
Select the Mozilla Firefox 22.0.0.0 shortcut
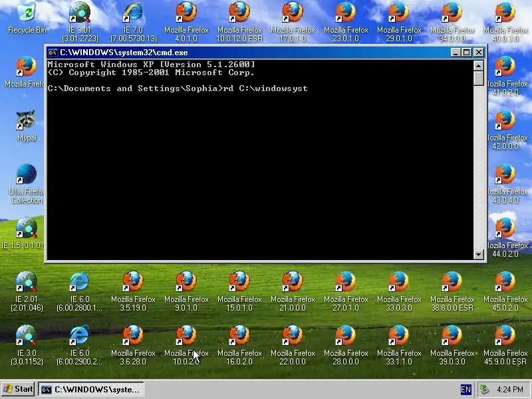(x=293, y=345)
